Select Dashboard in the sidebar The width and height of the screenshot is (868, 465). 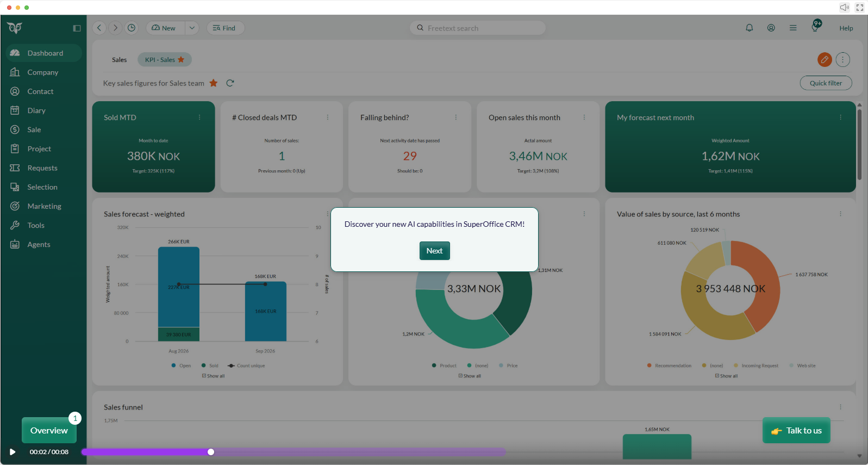click(x=43, y=53)
